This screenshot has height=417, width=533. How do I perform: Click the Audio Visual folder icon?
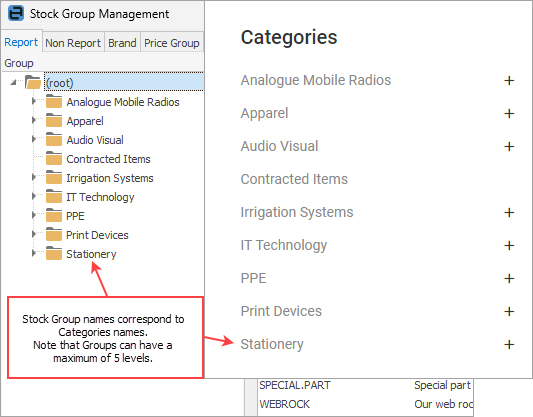click(x=54, y=139)
